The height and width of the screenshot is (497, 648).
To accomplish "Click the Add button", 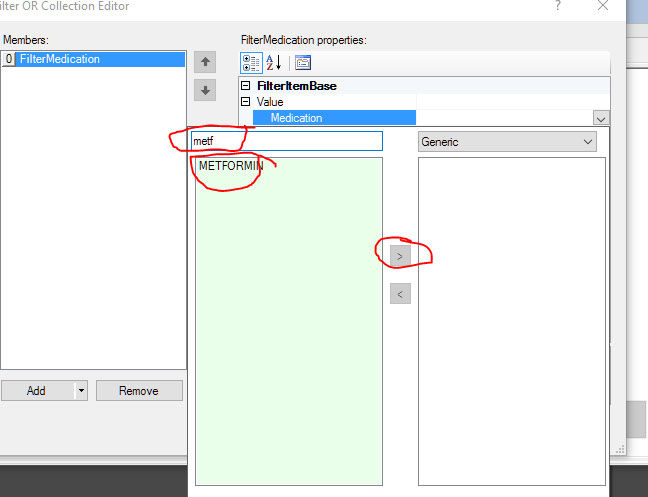I will point(36,391).
